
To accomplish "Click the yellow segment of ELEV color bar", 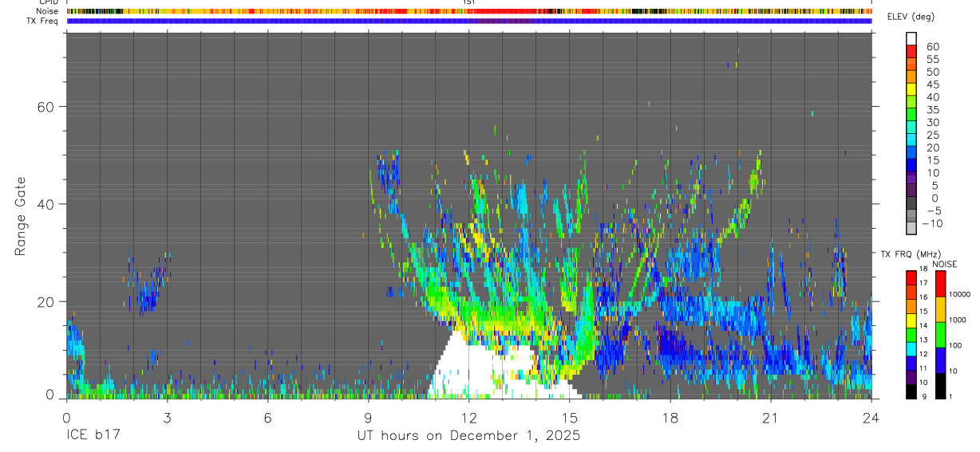I will 911,88.
